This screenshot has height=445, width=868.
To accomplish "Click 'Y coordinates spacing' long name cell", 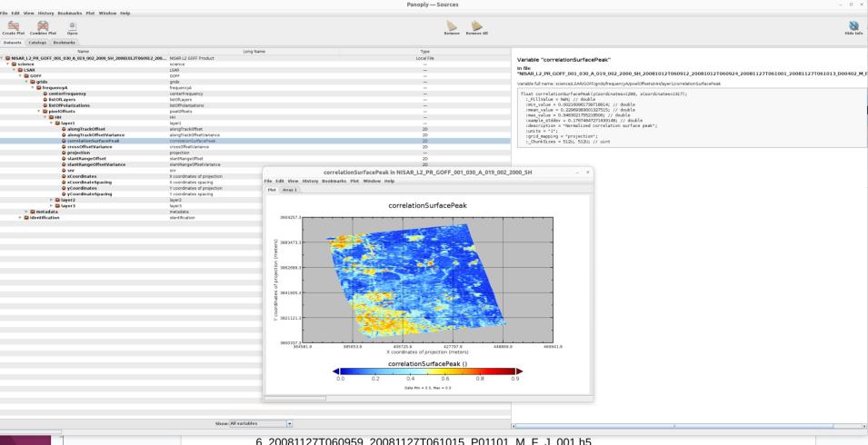I will pyautogui.click(x=191, y=194).
